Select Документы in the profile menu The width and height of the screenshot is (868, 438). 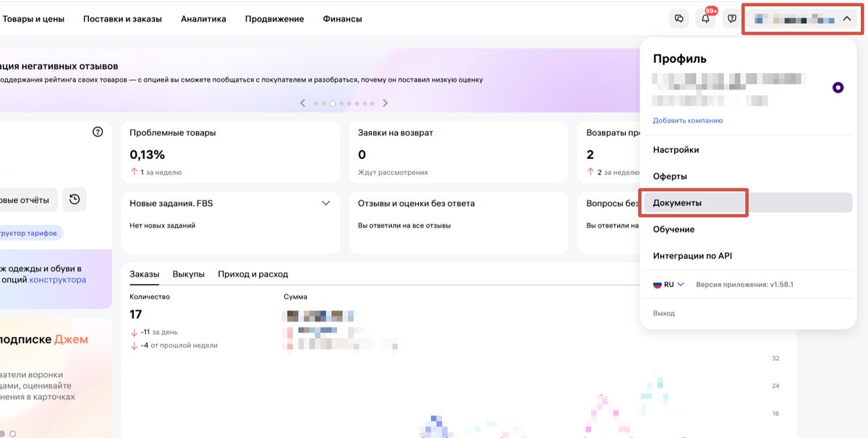(x=678, y=202)
